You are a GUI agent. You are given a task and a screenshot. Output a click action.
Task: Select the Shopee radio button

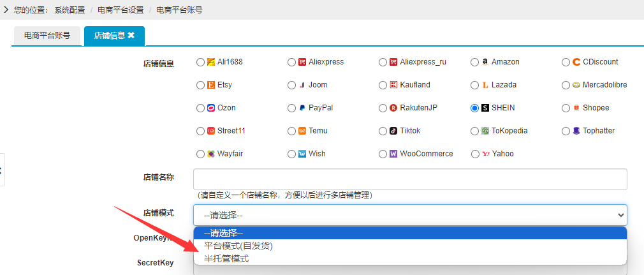(566, 108)
